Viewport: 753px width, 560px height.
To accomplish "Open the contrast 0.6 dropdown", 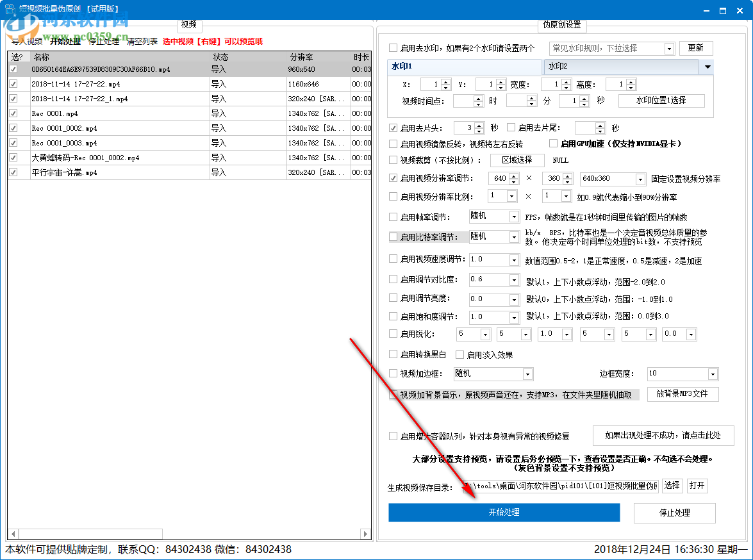I will (514, 280).
